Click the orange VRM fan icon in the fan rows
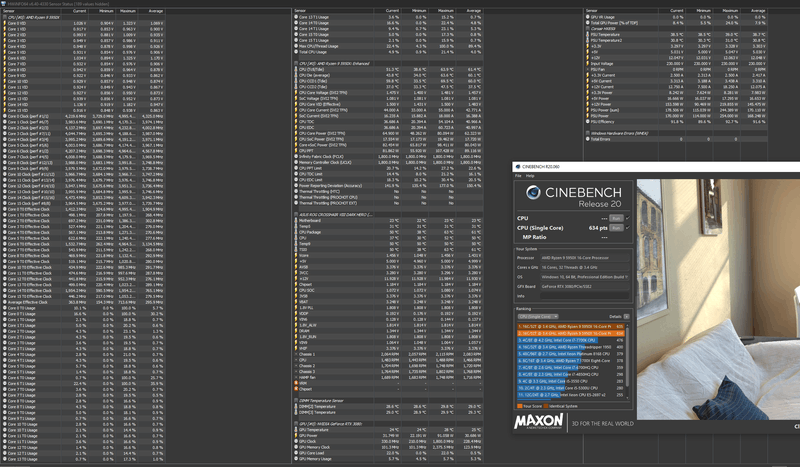 click(296, 383)
